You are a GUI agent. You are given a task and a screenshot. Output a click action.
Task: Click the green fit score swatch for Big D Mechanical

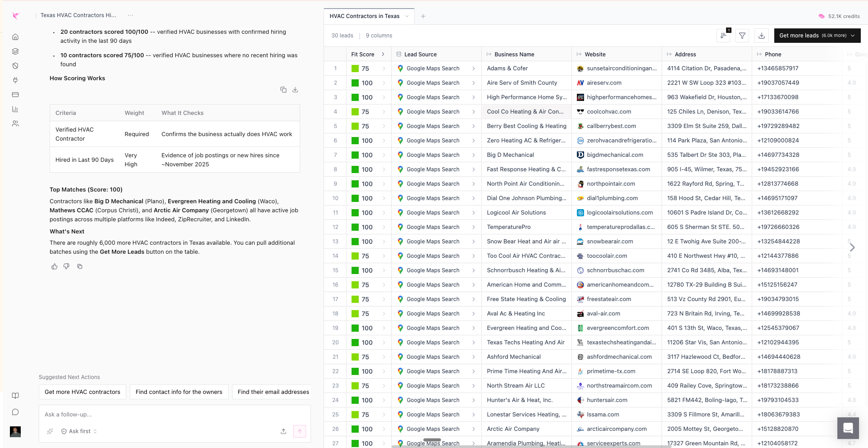click(x=356, y=155)
